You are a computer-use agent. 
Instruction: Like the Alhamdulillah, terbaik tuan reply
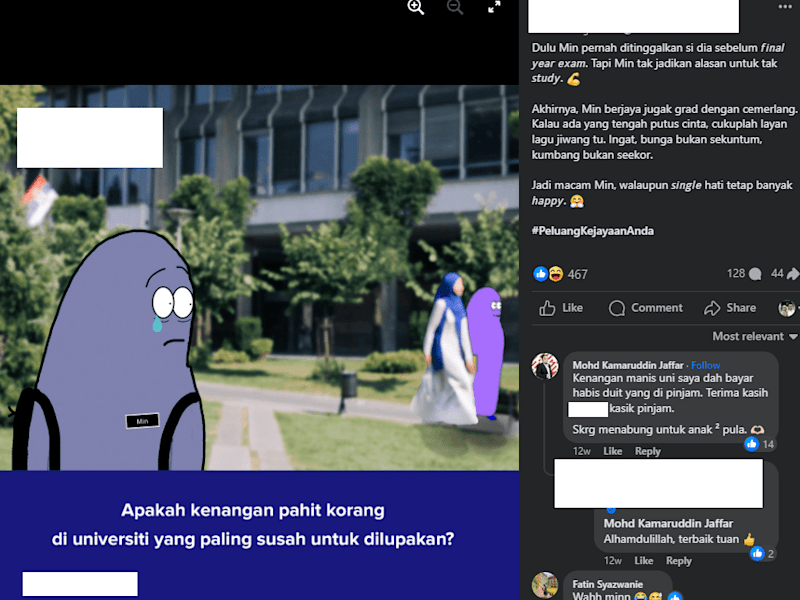point(643,560)
